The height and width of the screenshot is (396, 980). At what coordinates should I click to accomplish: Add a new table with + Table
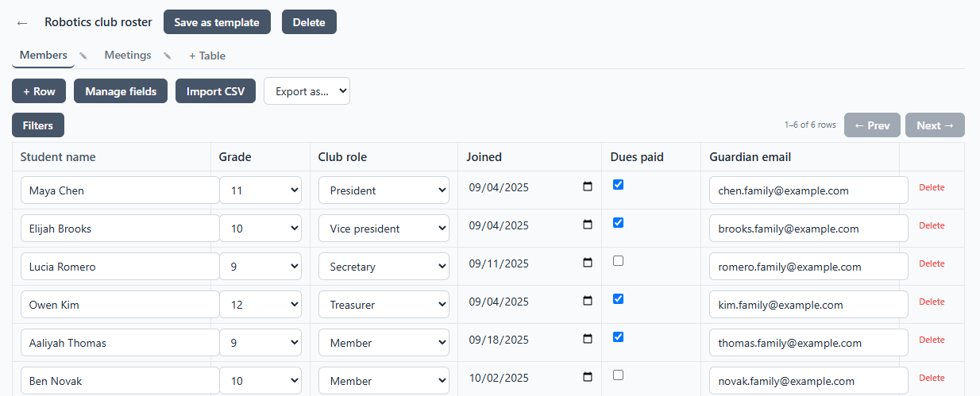click(x=207, y=56)
